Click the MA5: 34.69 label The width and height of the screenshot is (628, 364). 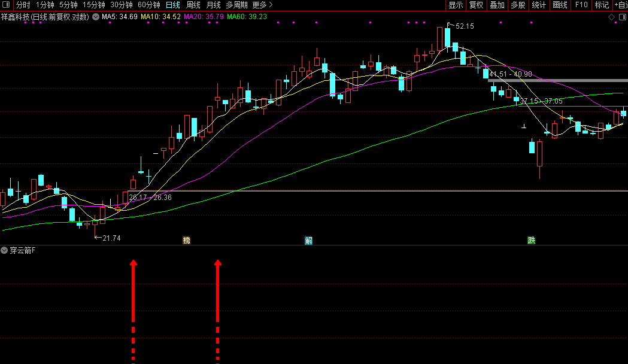click(x=119, y=17)
